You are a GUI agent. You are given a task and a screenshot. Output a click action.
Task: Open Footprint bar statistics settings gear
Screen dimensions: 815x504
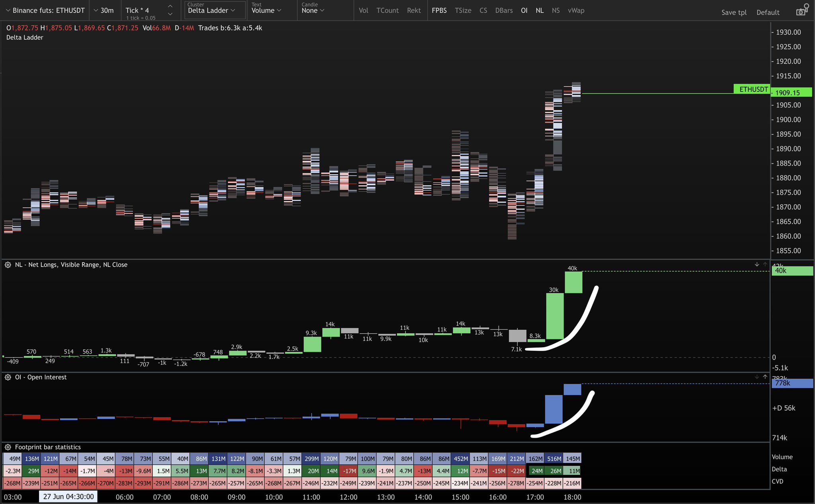(x=8, y=447)
